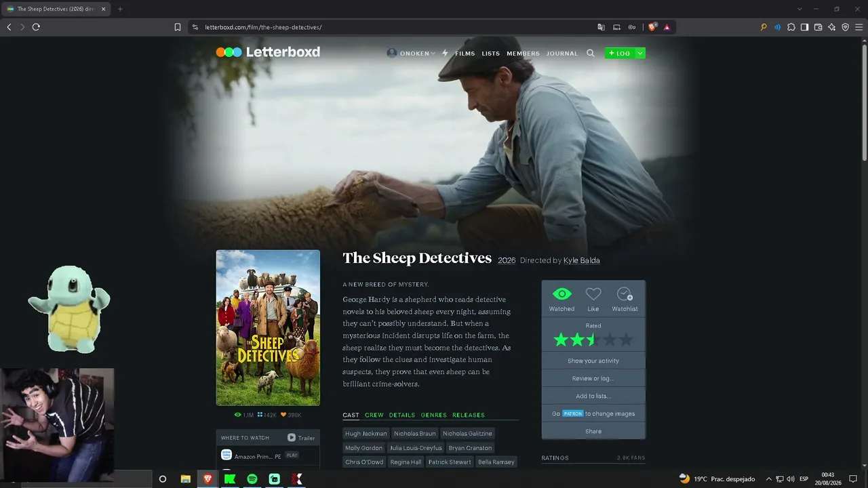Go back to the previous page
This screenshot has height=488, width=868.
(9, 27)
